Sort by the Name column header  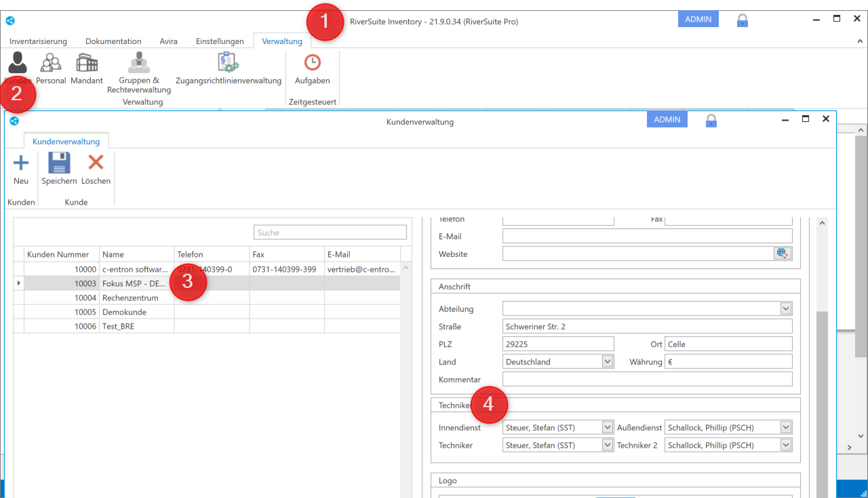tap(137, 254)
